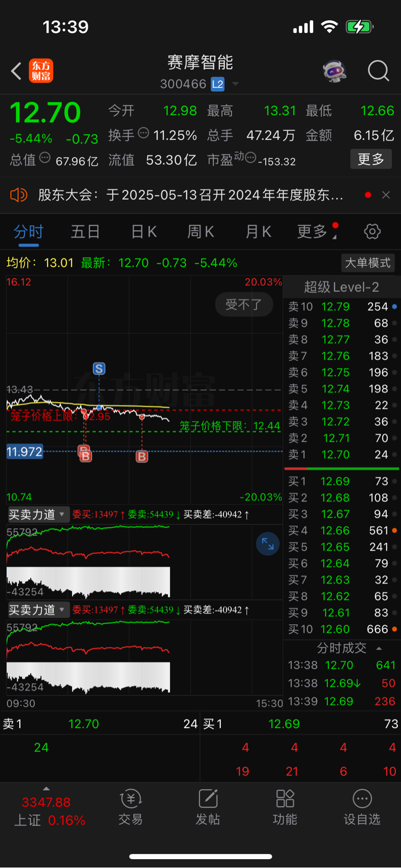Tap the L2 badge next to 300466
The image size is (401, 868).
coord(218,84)
